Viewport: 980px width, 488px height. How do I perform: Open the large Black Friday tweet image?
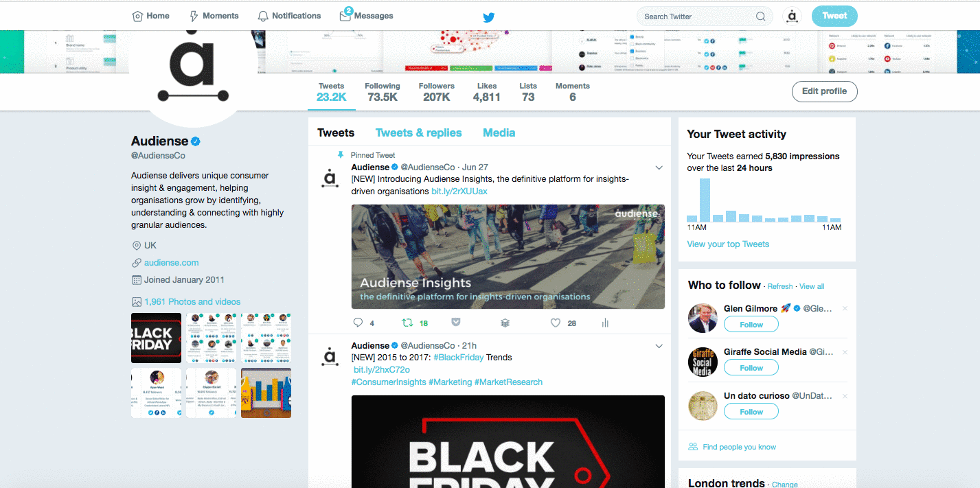tap(508, 441)
